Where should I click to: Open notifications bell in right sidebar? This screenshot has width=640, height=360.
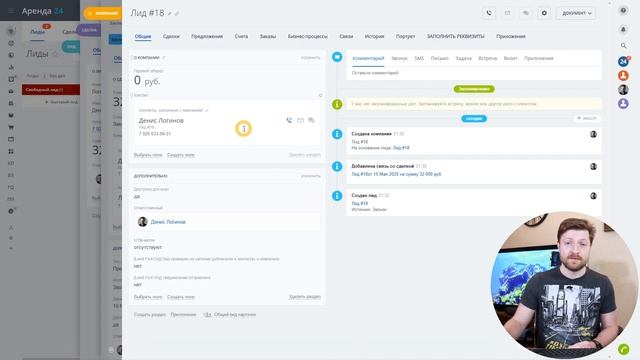[623, 29]
